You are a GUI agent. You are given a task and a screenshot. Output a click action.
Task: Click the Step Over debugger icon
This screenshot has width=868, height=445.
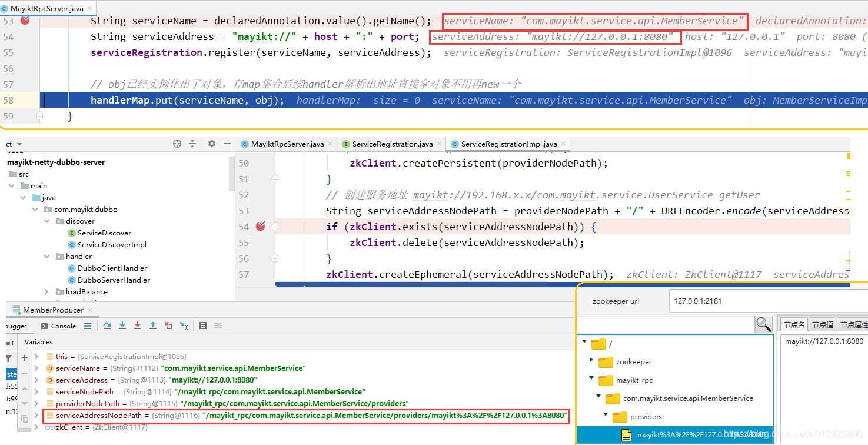(107, 326)
